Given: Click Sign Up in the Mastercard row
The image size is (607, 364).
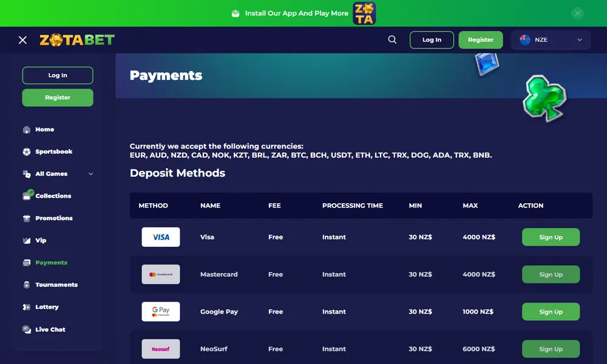Looking at the screenshot, I should [551, 274].
